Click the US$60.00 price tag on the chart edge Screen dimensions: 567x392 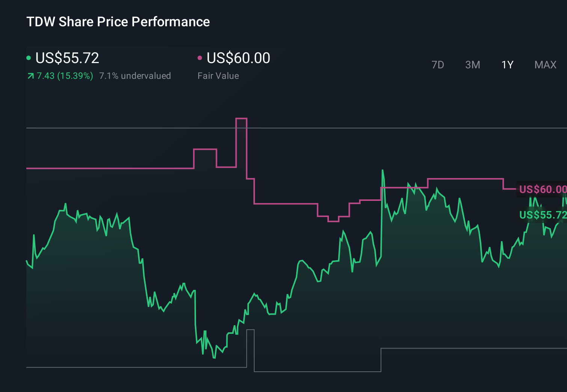tap(542, 190)
